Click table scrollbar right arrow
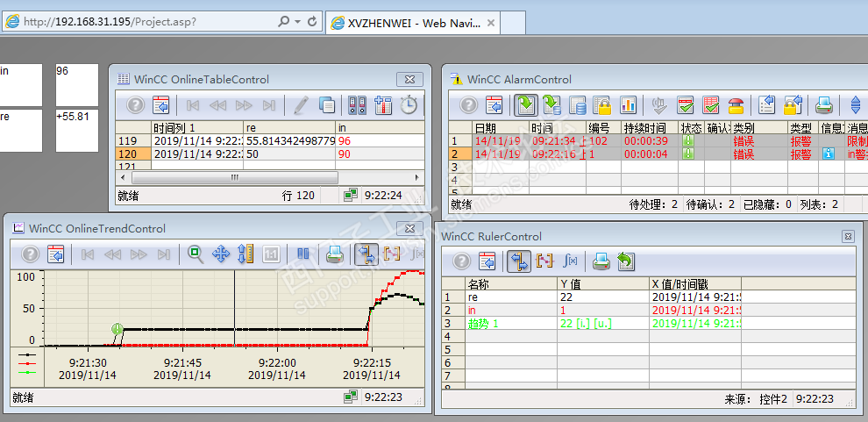 pyautogui.click(x=416, y=177)
